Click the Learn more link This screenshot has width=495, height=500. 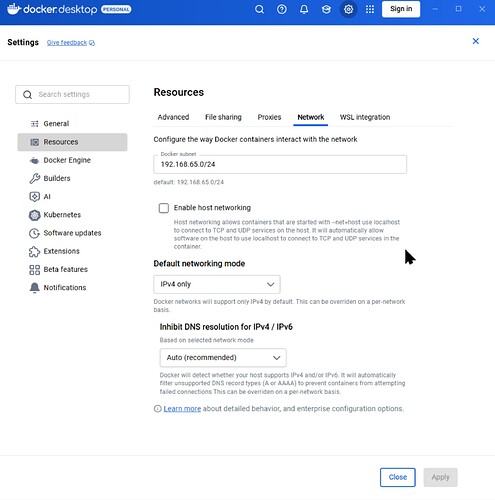point(182,409)
